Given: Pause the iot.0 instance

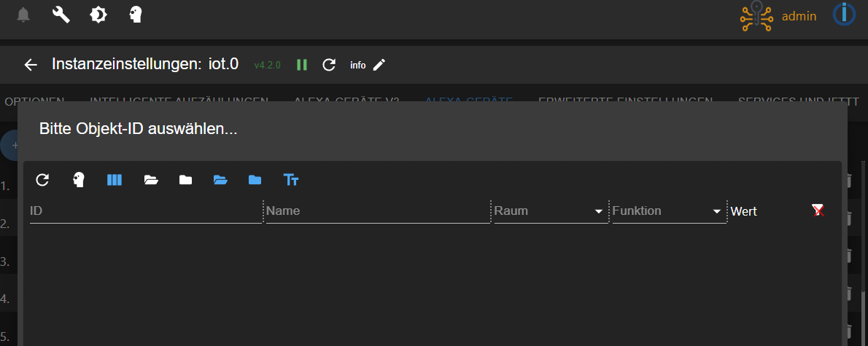Looking at the screenshot, I should [302, 65].
